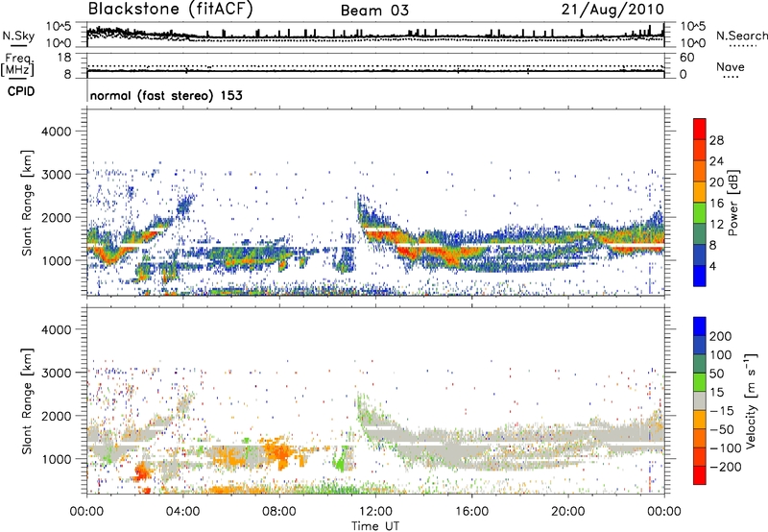Pick the bright blue top segment of velocity colorbar
This screenshot has width=768, height=532.
pyautogui.click(x=700, y=326)
